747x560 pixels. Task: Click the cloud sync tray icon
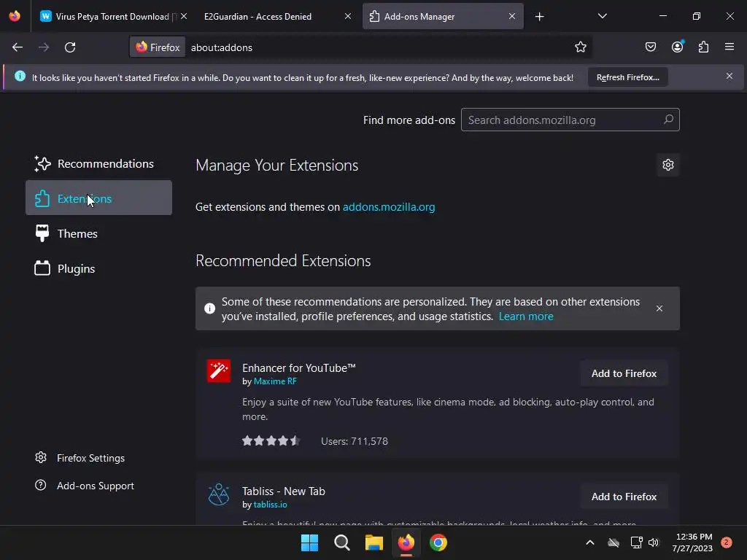click(614, 542)
